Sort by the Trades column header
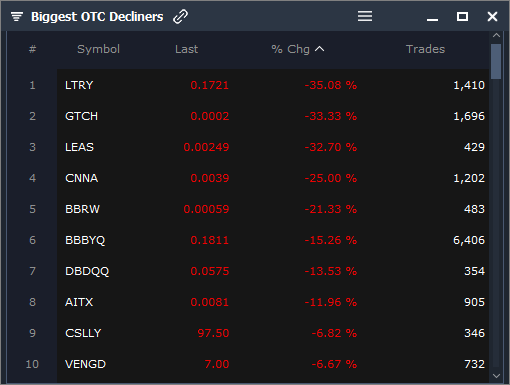The image size is (510, 385). [x=425, y=49]
